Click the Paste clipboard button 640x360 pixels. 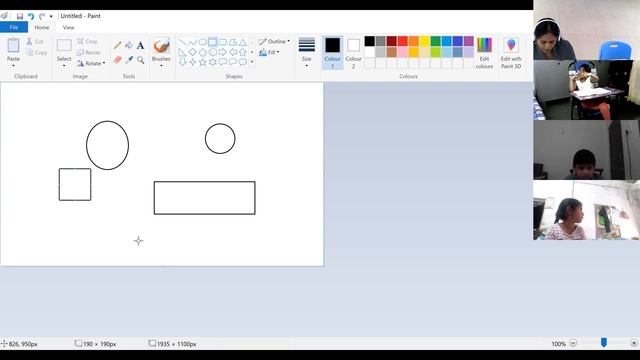point(13,49)
